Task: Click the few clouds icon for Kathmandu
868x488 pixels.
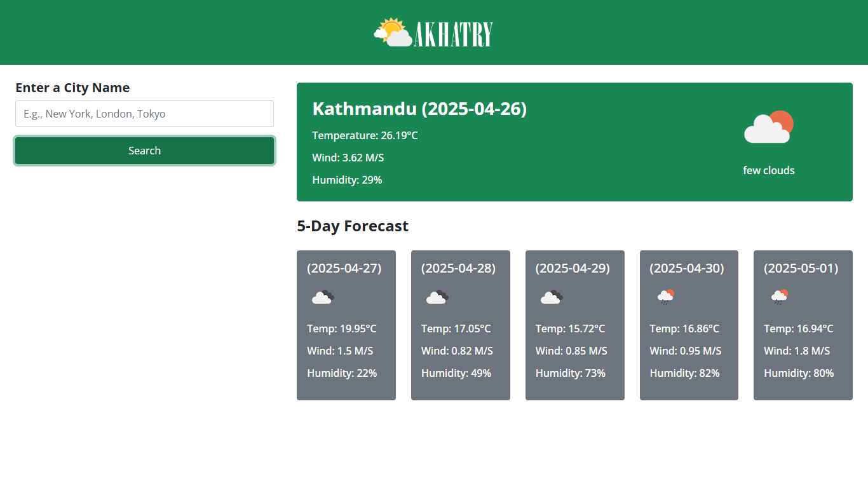Action: 768,128
